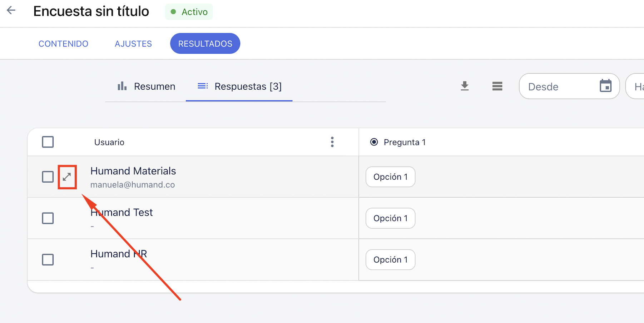Switch to the CONTENIDO tab

click(63, 44)
